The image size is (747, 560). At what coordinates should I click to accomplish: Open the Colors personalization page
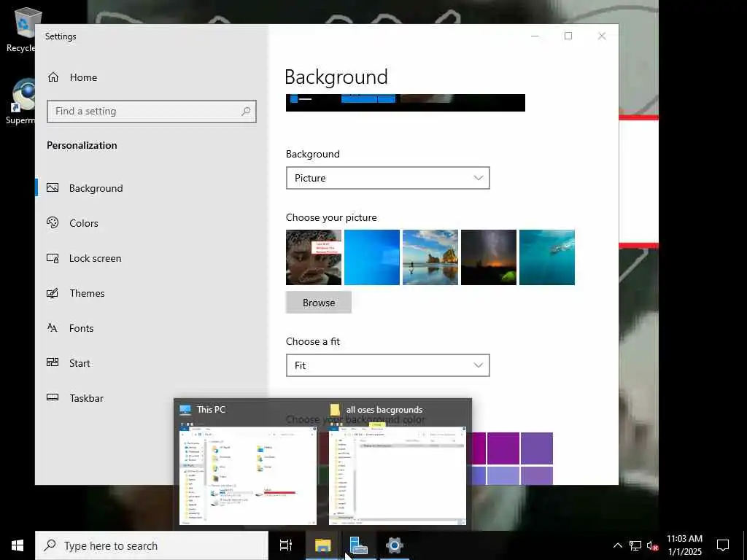tap(84, 223)
